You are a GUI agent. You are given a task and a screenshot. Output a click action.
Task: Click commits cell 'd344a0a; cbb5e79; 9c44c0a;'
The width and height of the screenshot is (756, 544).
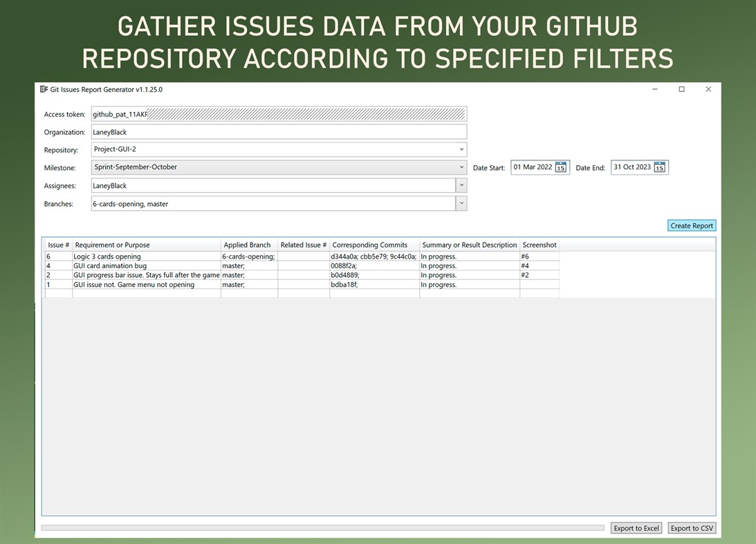375,256
